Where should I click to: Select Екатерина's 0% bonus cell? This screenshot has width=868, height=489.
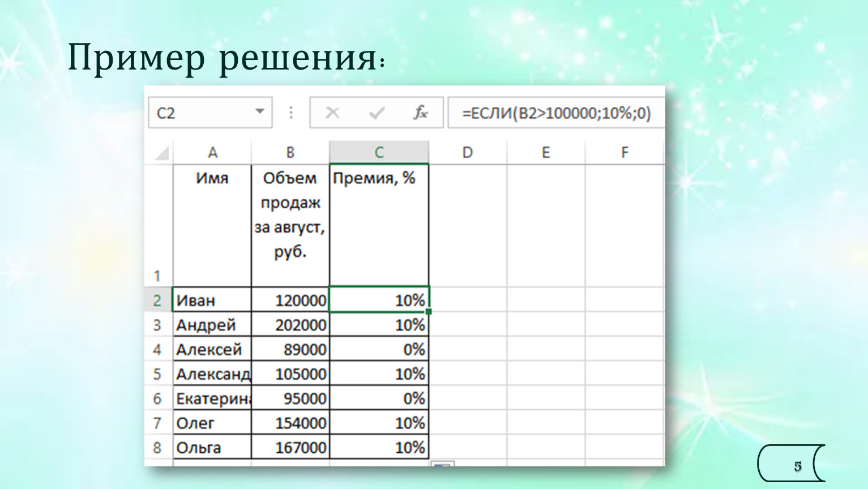[x=379, y=398]
